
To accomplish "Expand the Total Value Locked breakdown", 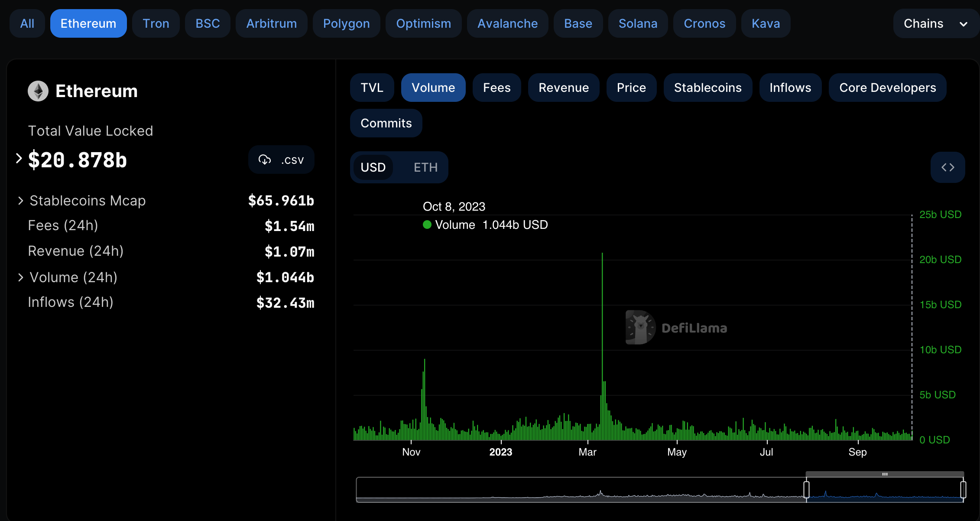I will [19, 159].
